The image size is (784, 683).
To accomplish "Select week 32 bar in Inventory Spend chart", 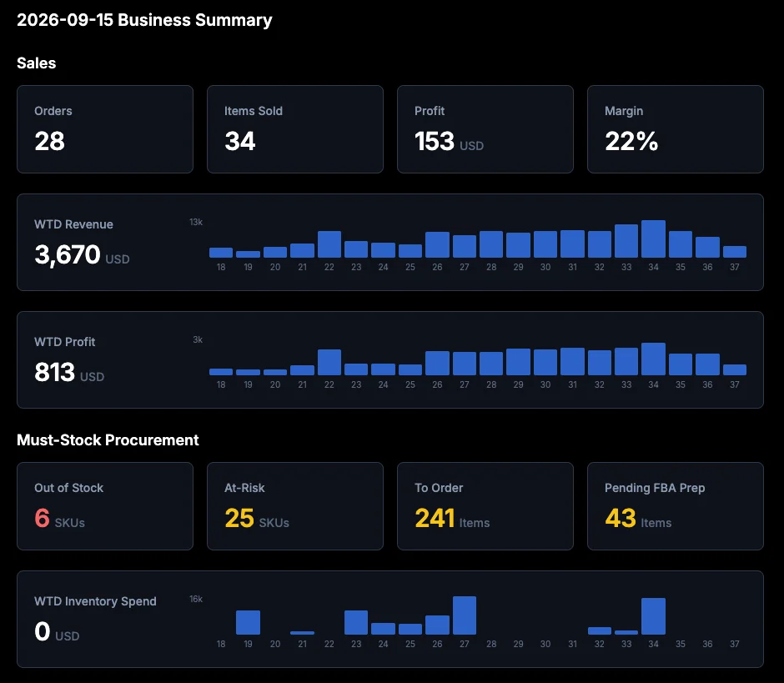I will coord(599,631).
